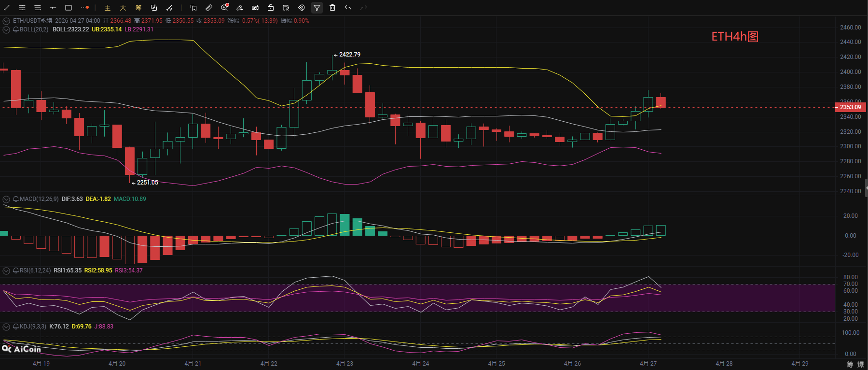868x370 pixels.
Task: Collapse the RSI indicator panel
Action: coord(6,270)
